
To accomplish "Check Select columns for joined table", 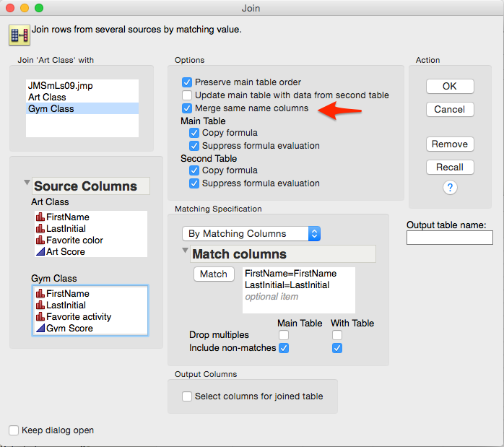I will coord(187,396).
